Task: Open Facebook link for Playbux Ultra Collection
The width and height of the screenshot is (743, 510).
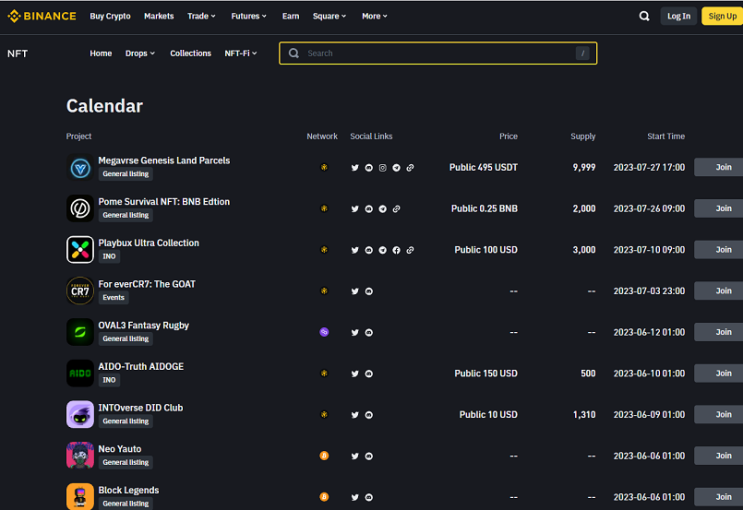Action: click(x=396, y=250)
